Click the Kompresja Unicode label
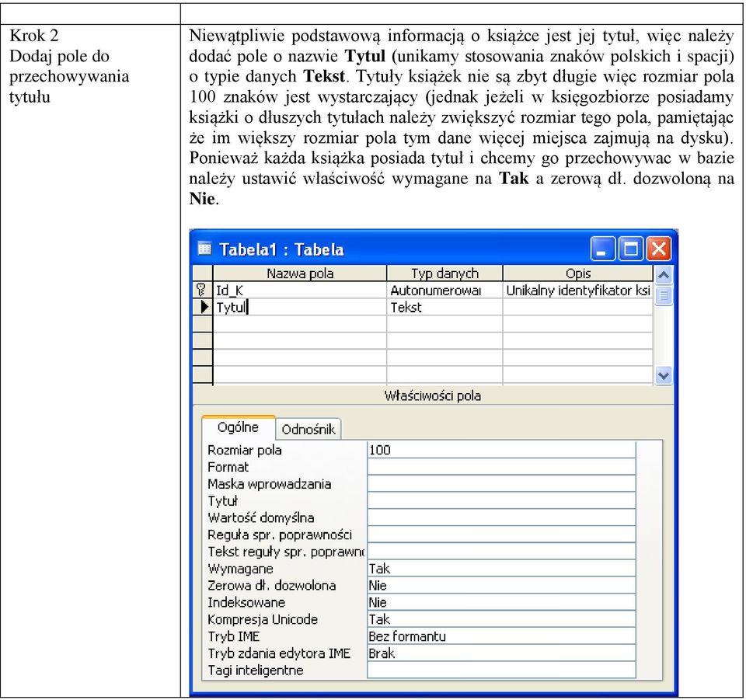Viewport: 746px width, 700px height. click(263, 619)
